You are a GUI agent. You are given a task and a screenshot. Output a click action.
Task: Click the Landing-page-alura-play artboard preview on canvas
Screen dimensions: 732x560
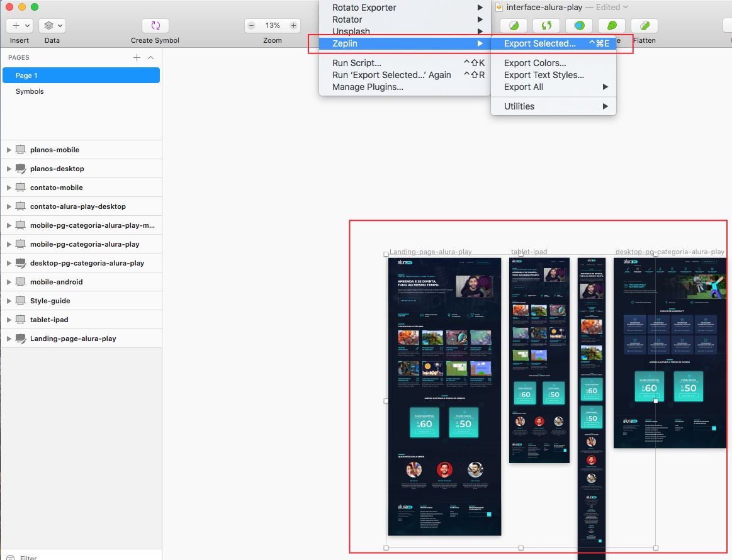[x=444, y=396]
